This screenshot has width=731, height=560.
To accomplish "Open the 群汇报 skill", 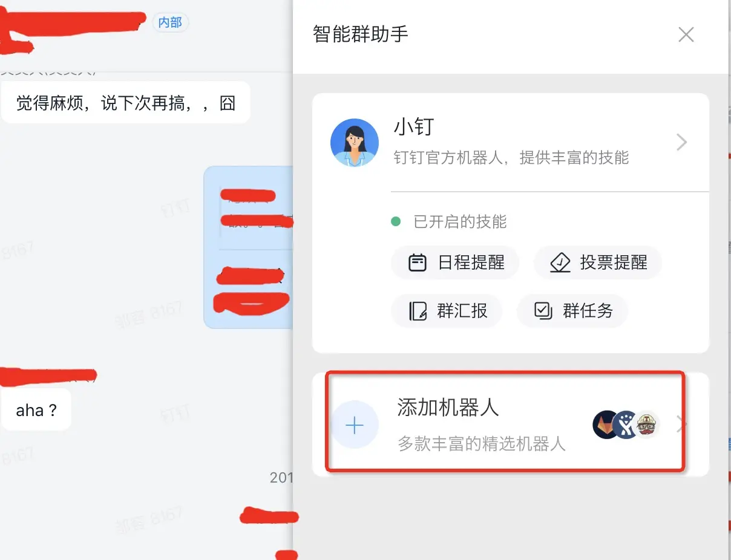I will [447, 311].
